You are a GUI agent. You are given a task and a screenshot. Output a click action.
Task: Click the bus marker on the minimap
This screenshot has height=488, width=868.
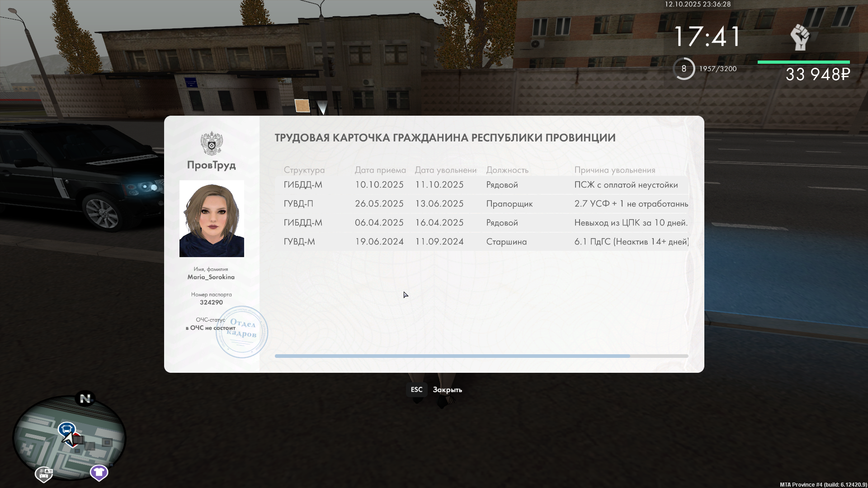coord(67,428)
